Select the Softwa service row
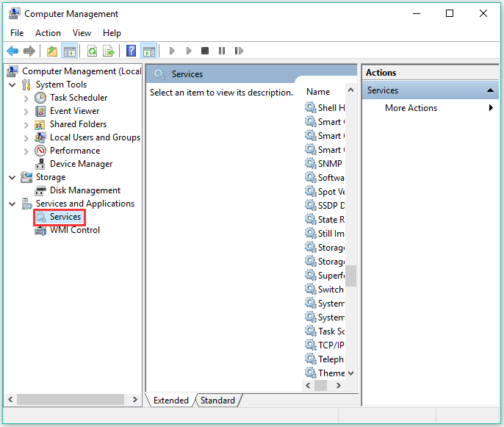Viewport: 504px width, 427px height. [x=325, y=178]
